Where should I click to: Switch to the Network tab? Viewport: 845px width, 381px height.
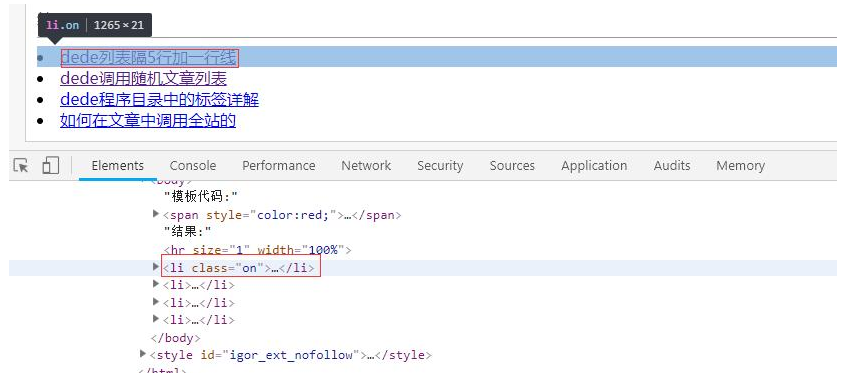pos(366,165)
